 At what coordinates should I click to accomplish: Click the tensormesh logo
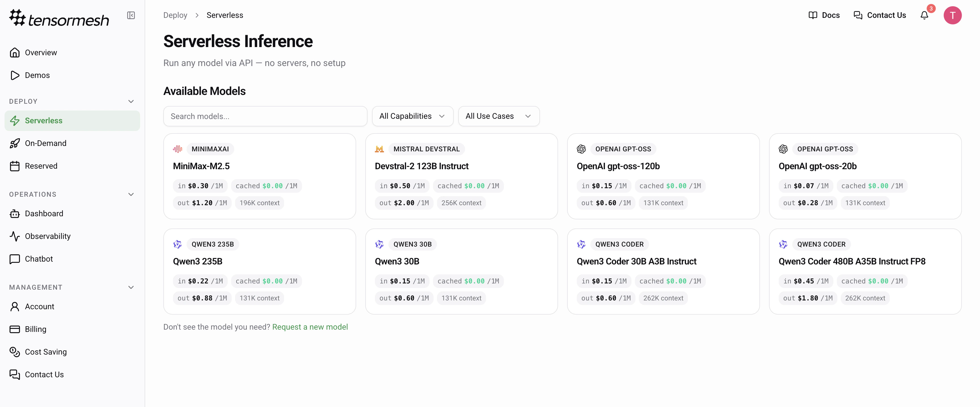[59, 18]
